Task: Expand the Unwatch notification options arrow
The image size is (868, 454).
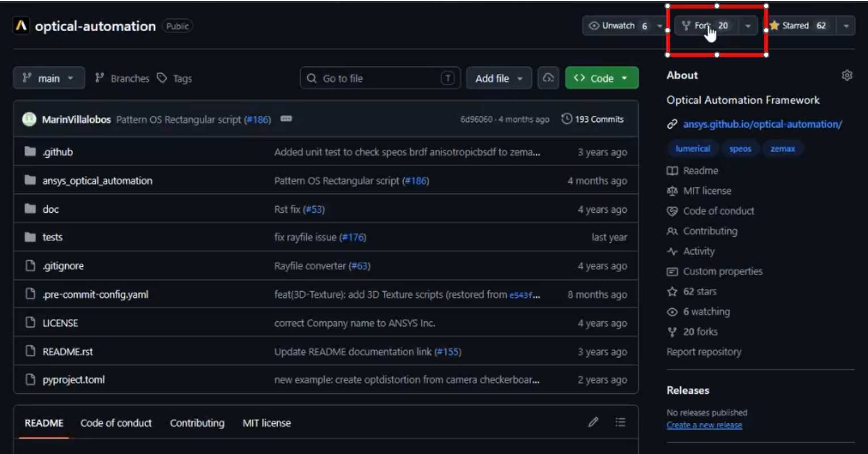Action: [x=660, y=26]
